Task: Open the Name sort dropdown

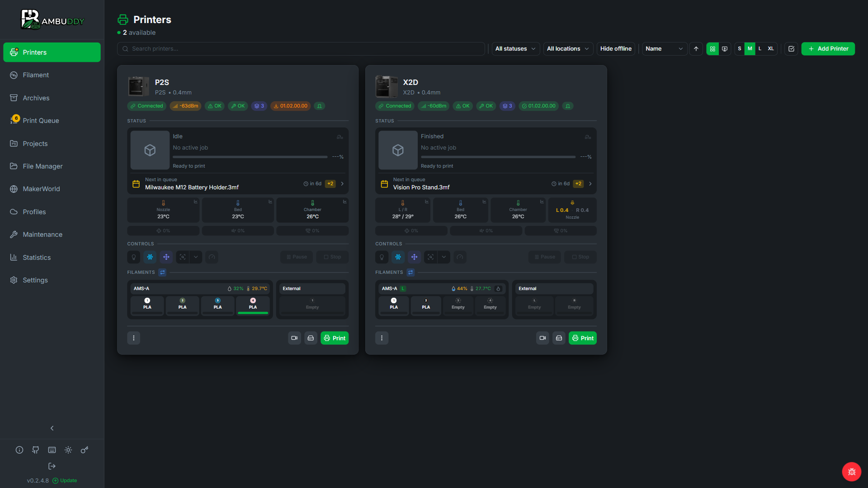Action: click(665, 49)
